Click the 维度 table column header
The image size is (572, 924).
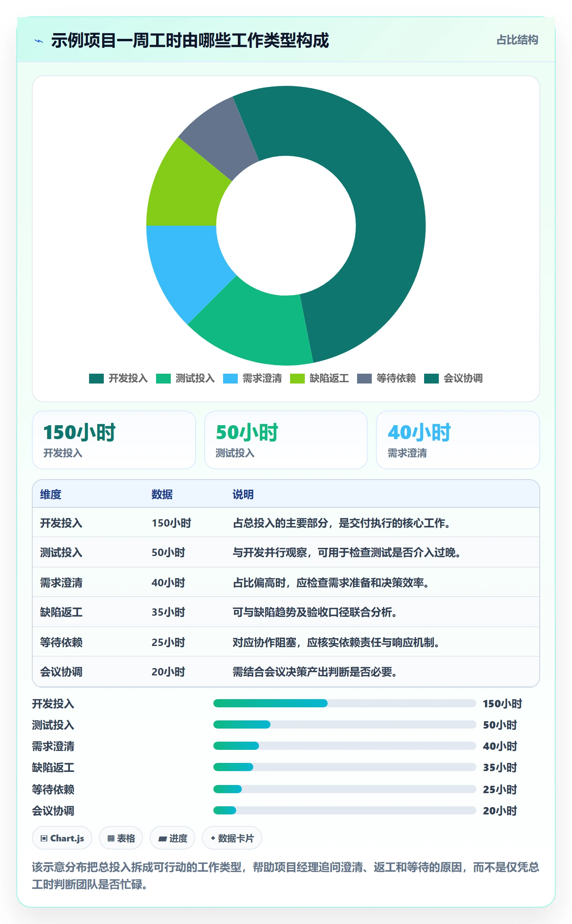pos(51,494)
